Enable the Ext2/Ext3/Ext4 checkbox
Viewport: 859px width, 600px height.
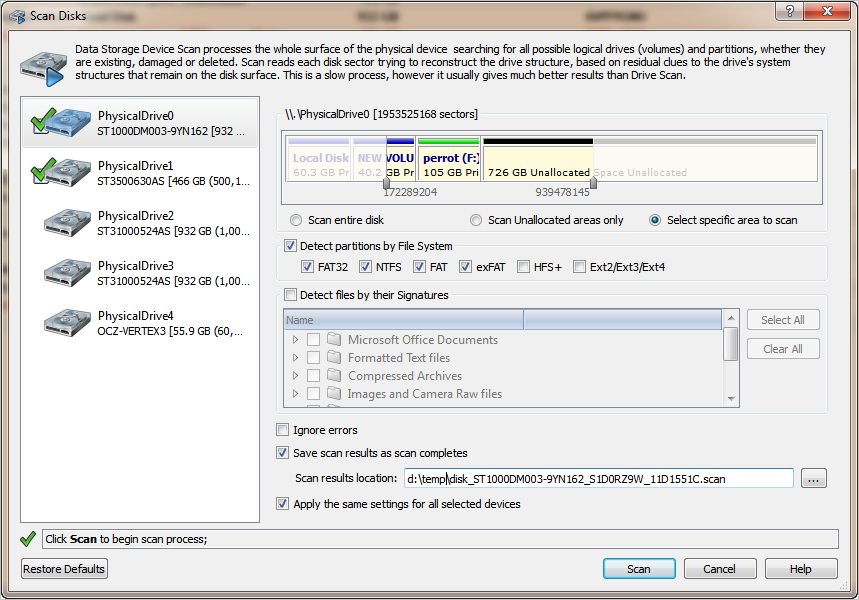tap(579, 267)
